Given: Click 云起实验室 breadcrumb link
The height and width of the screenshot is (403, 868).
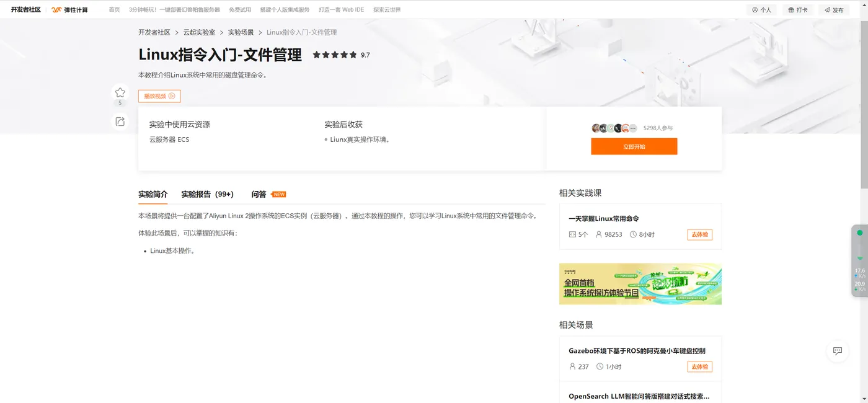Looking at the screenshot, I should 199,32.
